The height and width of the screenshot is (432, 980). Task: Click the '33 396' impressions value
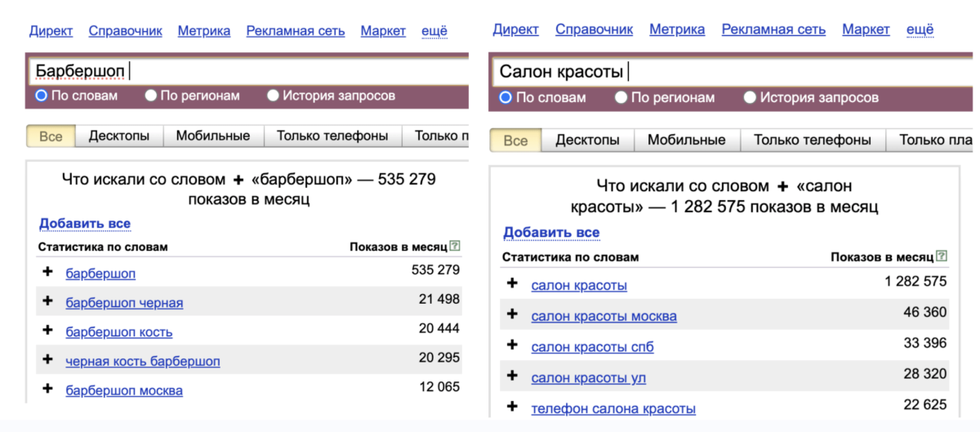pyautogui.click(x=924, y=343)
